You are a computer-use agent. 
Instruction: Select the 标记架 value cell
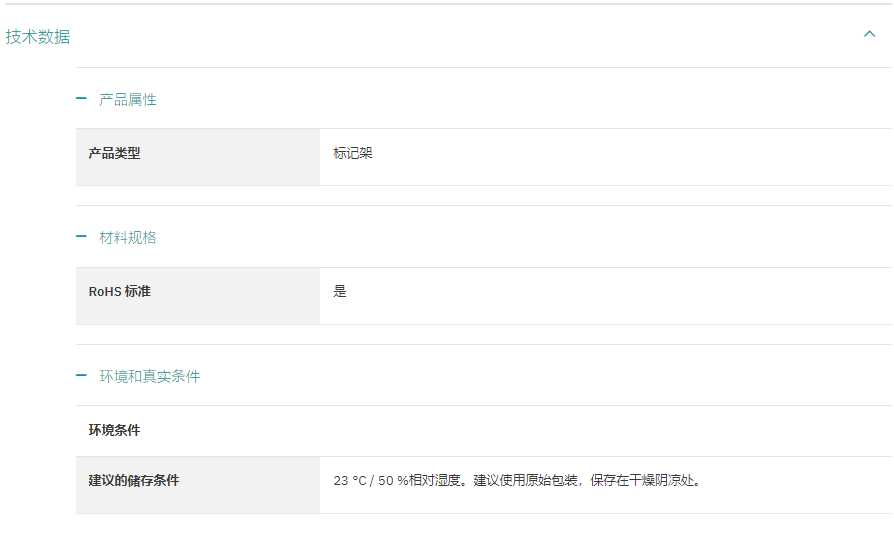pos(606,157)
